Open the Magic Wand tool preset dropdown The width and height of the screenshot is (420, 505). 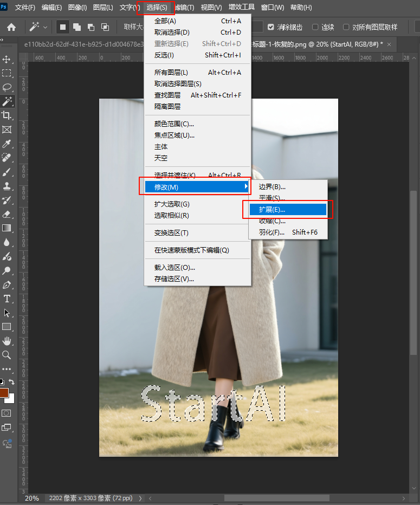click(x=45, y=27)
